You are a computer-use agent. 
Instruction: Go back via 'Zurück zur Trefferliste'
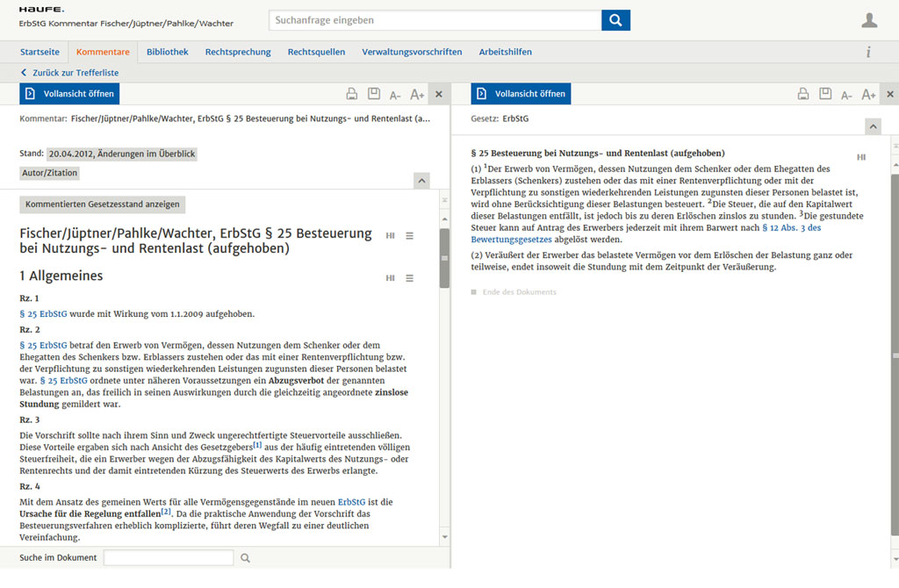click(x=70, y=73)
